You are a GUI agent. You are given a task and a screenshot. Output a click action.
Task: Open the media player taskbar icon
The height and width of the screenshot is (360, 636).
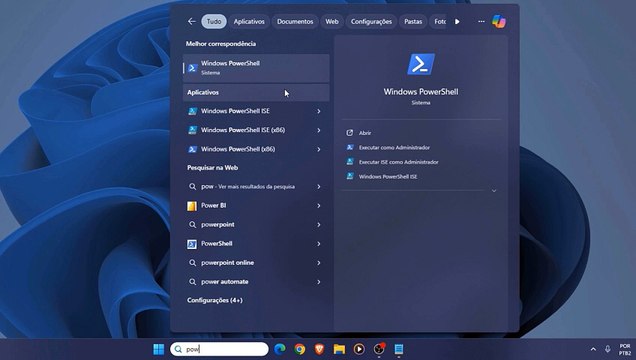click(359, 349)
